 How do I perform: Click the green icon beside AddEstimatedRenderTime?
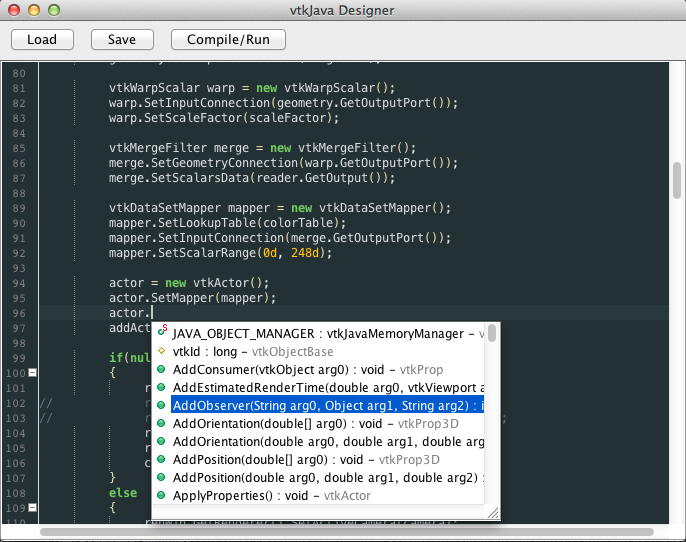click(162, 388)
